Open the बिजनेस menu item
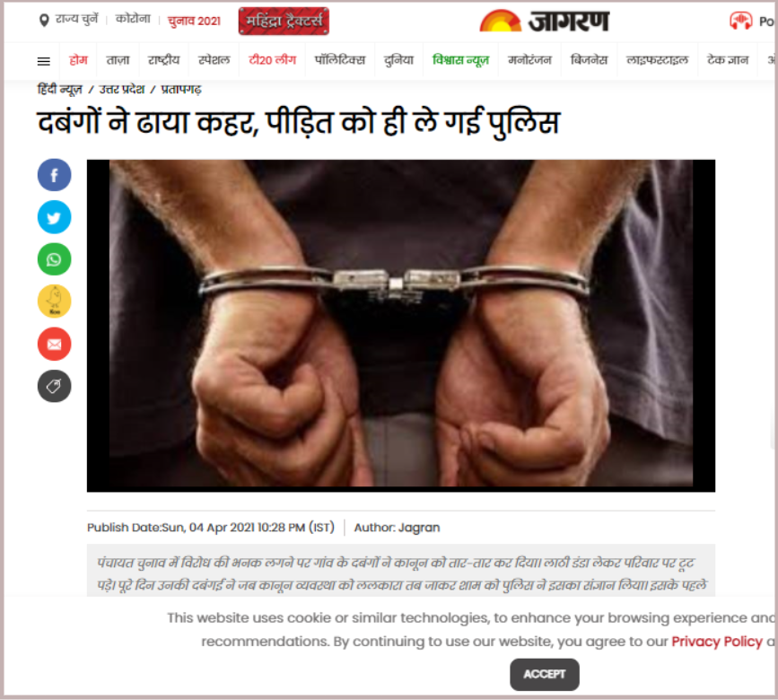The image size is (778, 700). [589, 60]
